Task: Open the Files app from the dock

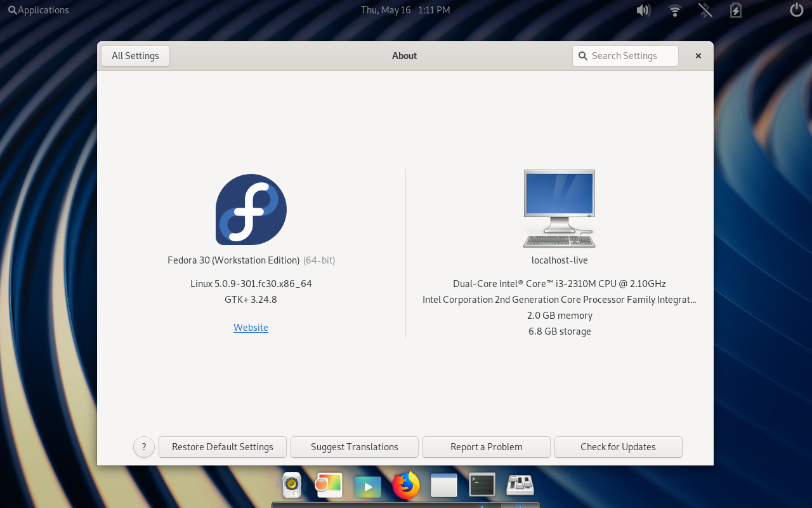Action: click(443, 484)
